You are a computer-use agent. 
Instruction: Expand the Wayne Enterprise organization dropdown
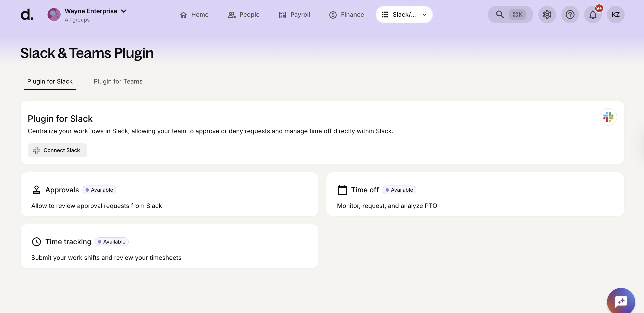coord(124,11)
